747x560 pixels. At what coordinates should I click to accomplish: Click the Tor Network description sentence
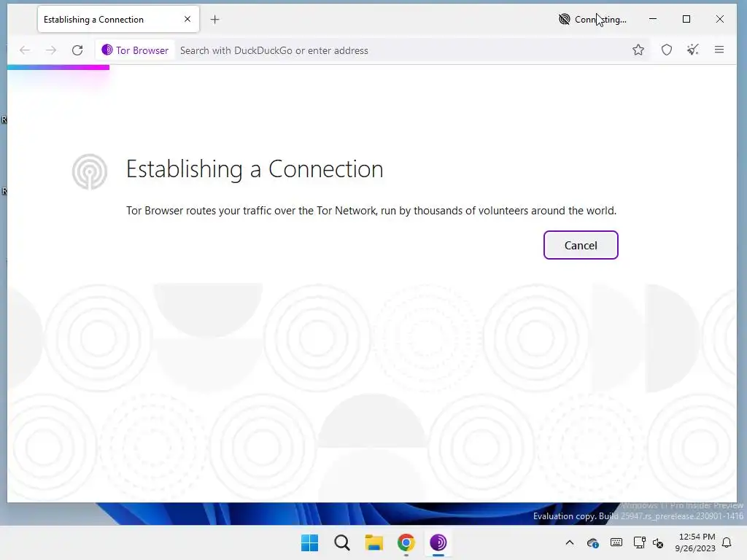pyautogui.click(x=371, y=211)
